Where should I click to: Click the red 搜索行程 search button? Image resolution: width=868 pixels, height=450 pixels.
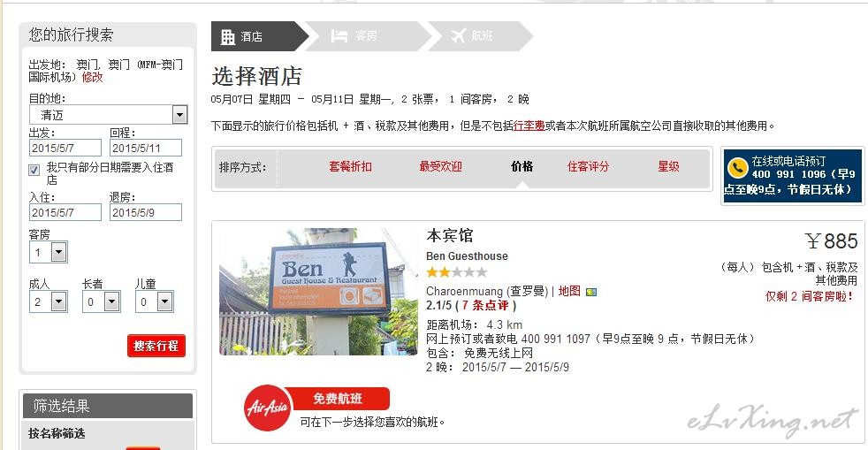coord(156,346)
